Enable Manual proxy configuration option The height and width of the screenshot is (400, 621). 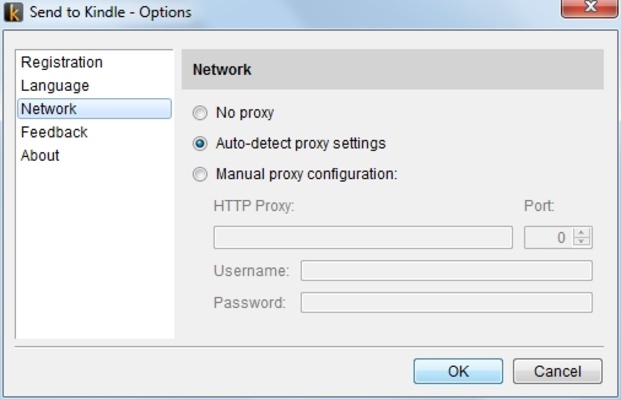tap(200, 174)
